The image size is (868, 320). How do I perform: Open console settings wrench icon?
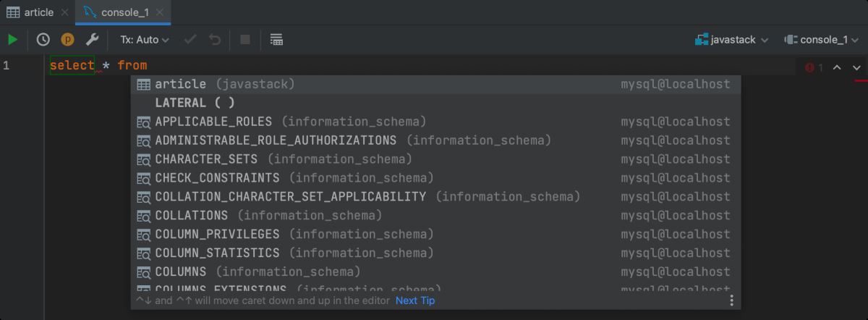click(92, 40)
